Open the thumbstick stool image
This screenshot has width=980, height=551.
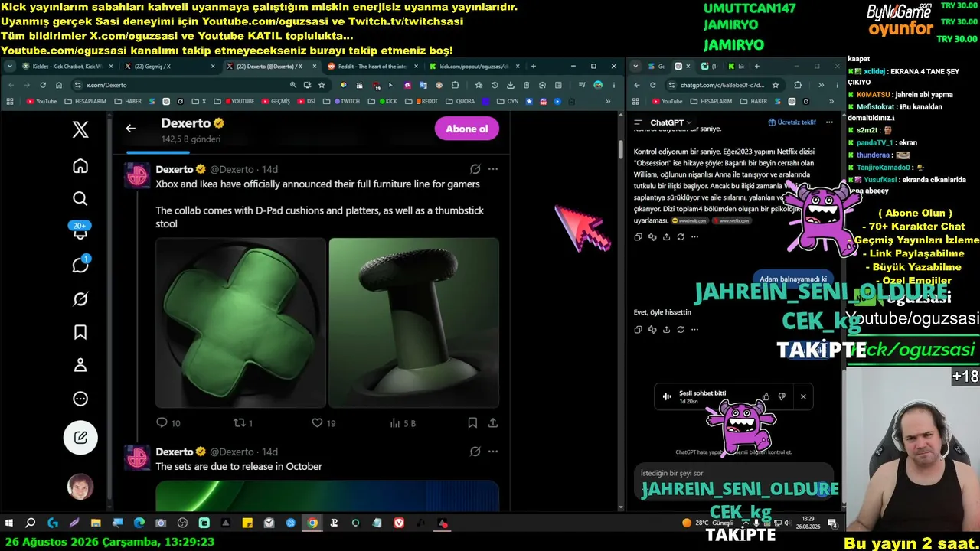pos(414,322)
